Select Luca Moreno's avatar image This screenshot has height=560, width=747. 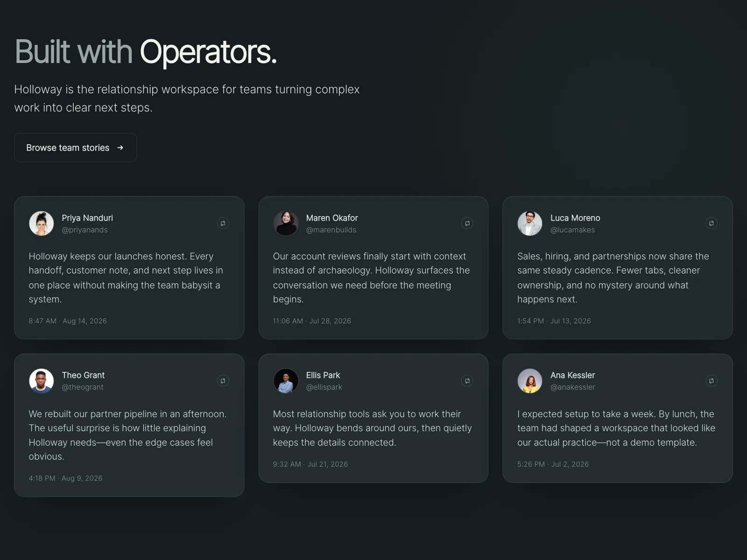[530, 224]
